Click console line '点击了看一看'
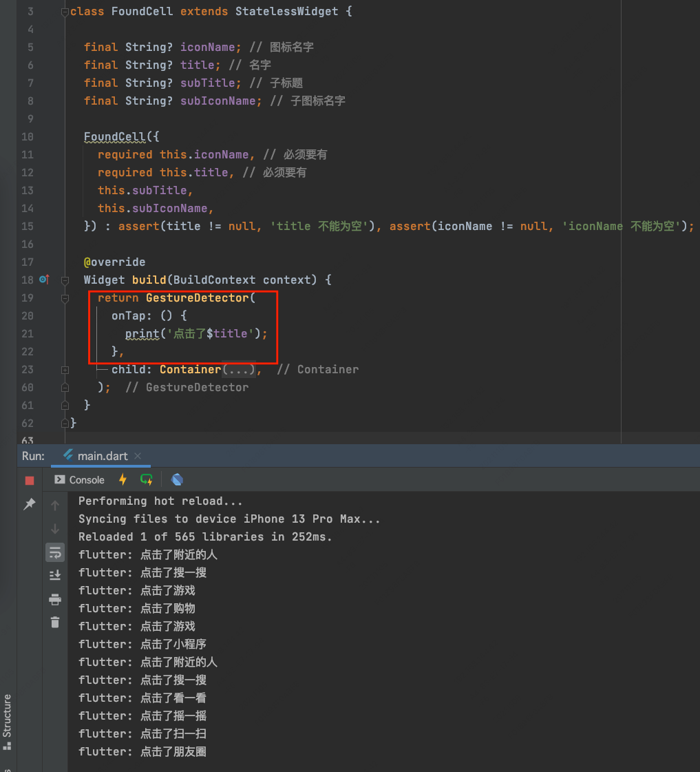The height and width of the screenshot is (772, 700). (142, 698)
